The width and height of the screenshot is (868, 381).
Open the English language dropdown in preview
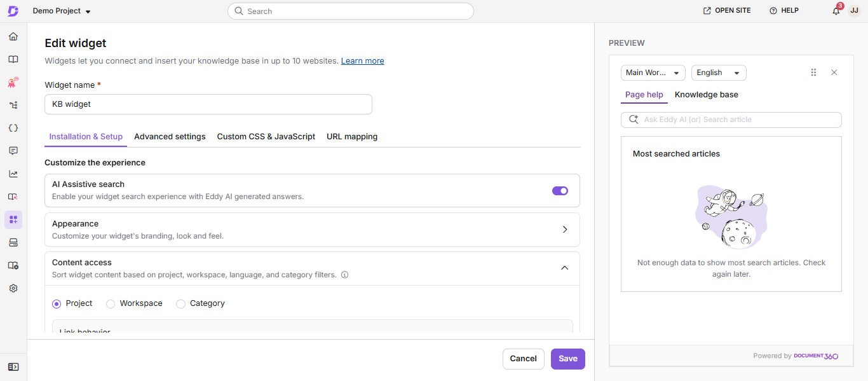pos(719,73)
